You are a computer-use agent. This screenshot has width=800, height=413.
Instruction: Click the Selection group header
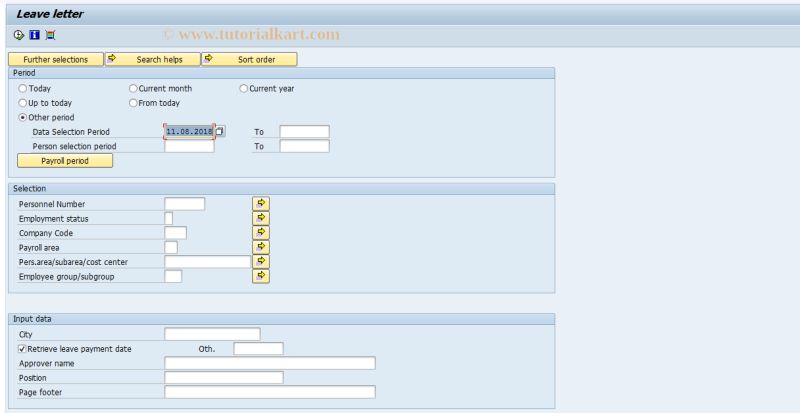(x=282, y=189)
